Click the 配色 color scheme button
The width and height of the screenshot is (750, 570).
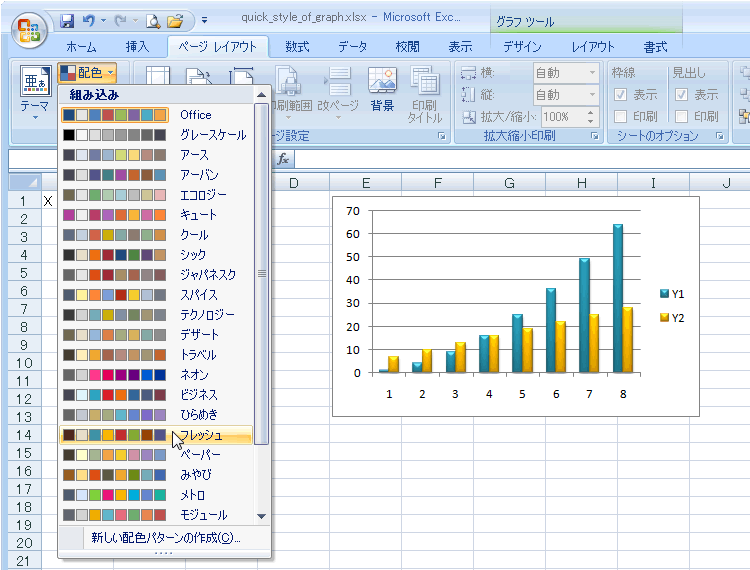tap(88, 73)
